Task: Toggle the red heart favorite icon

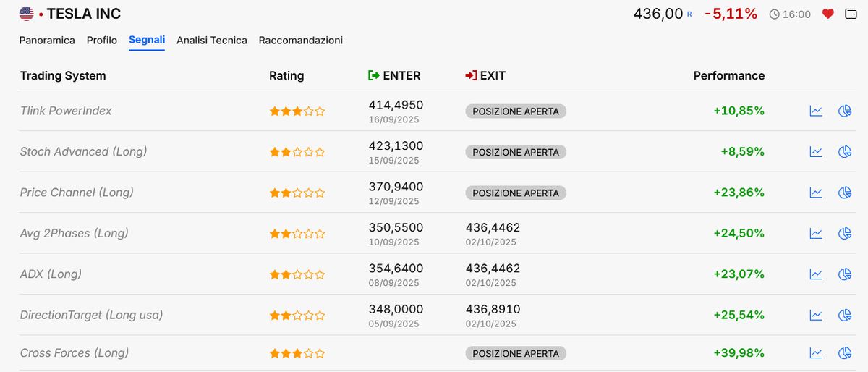Action: (x=828, y=14)
